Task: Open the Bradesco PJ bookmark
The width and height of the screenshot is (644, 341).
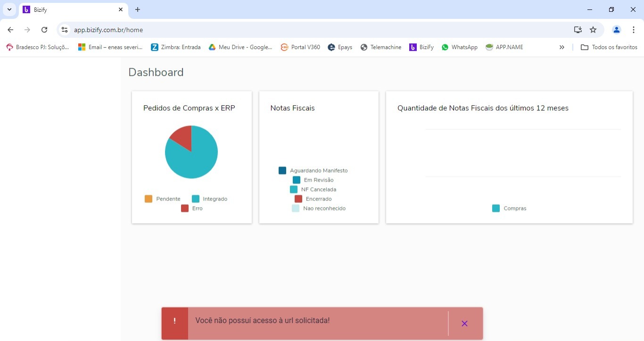Action: click(38, 47)
